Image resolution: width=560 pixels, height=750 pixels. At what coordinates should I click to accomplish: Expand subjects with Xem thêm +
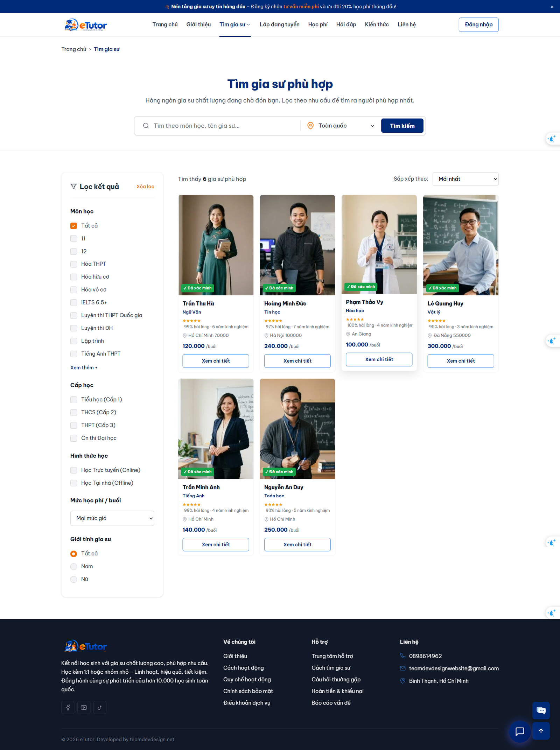point(84,367)
